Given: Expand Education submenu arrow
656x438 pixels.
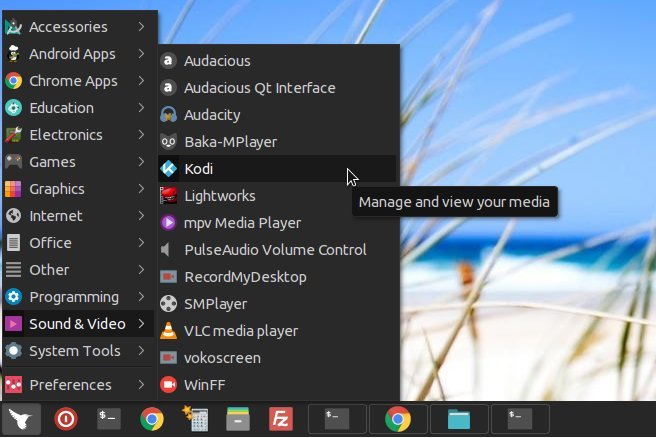Looking at the screenshot, I should tap(141, 108).
